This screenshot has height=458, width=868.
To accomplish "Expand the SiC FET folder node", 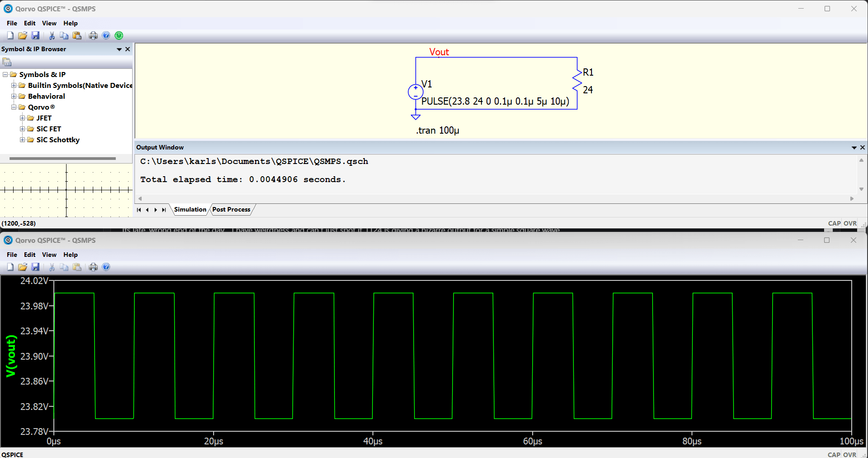I will point(23,129).
